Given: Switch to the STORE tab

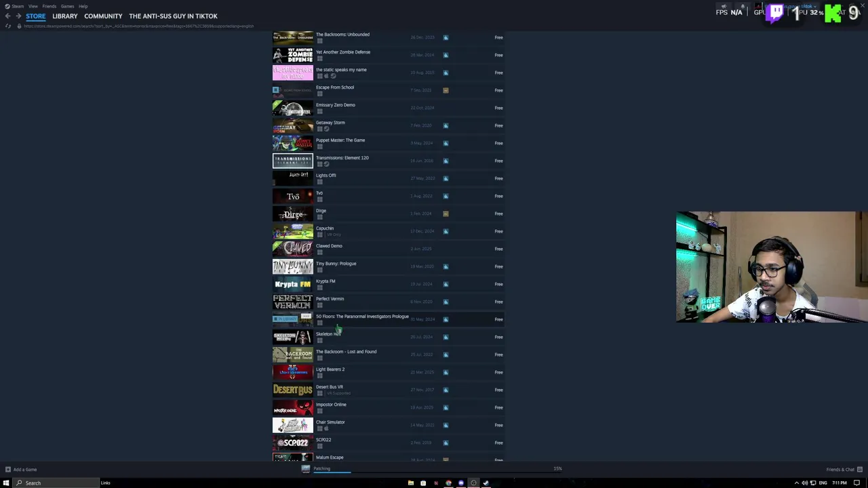Looking at the screenshot, I should (x=35, y=16).
